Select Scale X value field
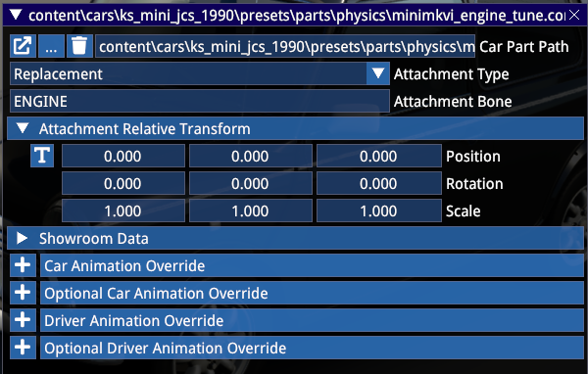 [123, 210]
